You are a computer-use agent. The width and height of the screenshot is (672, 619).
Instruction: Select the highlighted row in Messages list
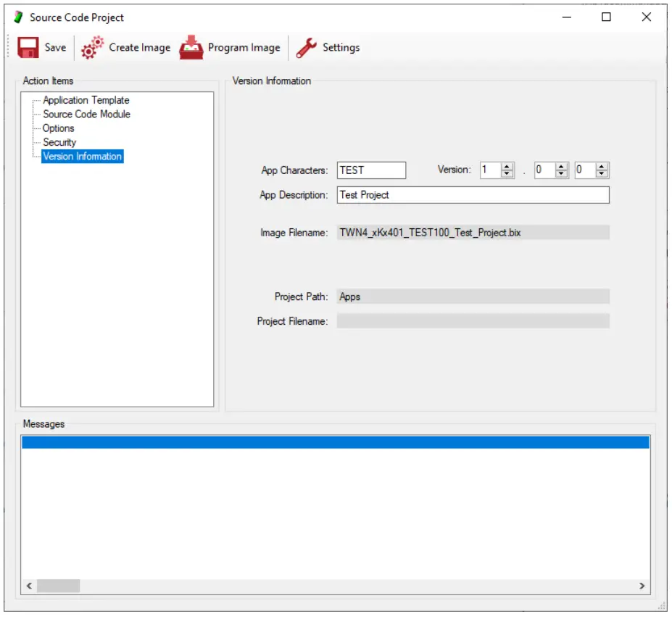335,443
